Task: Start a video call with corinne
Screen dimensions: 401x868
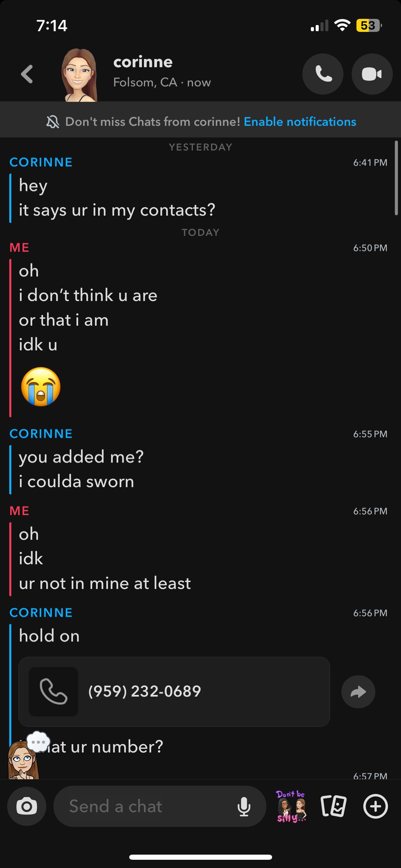Action: pos(372,74)
